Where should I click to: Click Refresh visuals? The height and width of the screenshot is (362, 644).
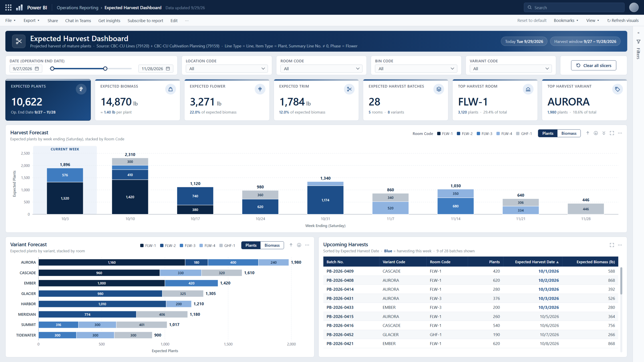(x=623, y=21)
